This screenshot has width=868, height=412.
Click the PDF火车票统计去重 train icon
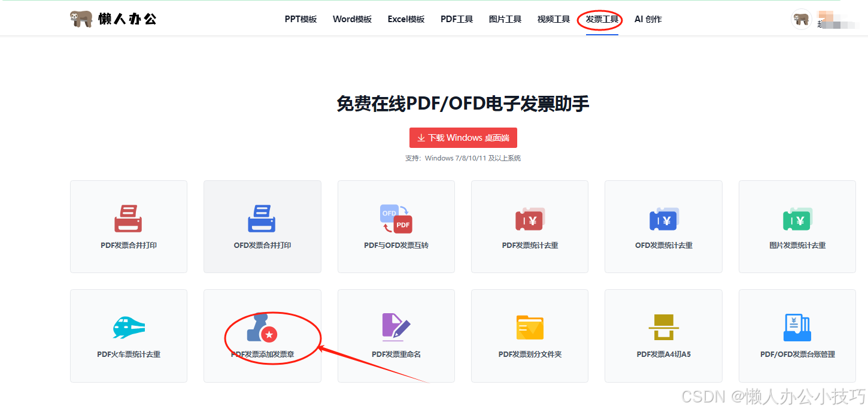tap(128, 328)
